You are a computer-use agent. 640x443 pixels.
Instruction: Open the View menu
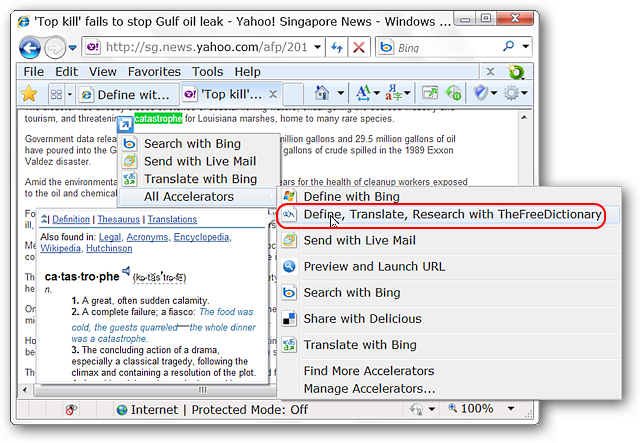(103, 72)
